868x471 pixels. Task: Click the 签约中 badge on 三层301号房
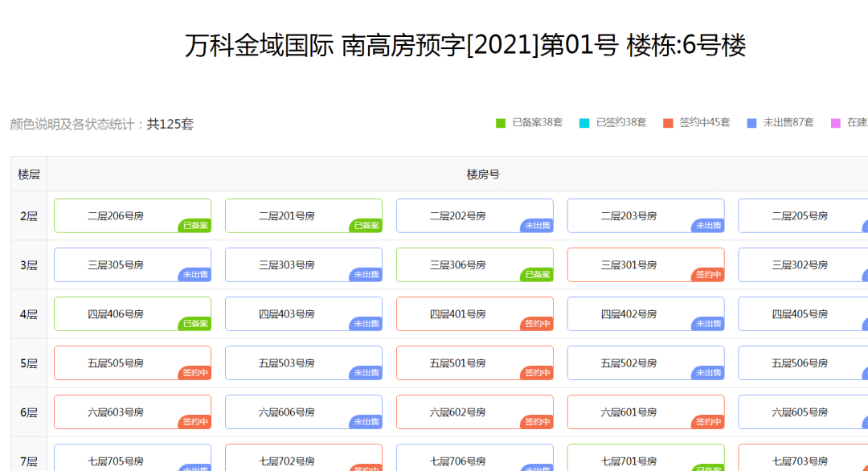coord(708,275)
